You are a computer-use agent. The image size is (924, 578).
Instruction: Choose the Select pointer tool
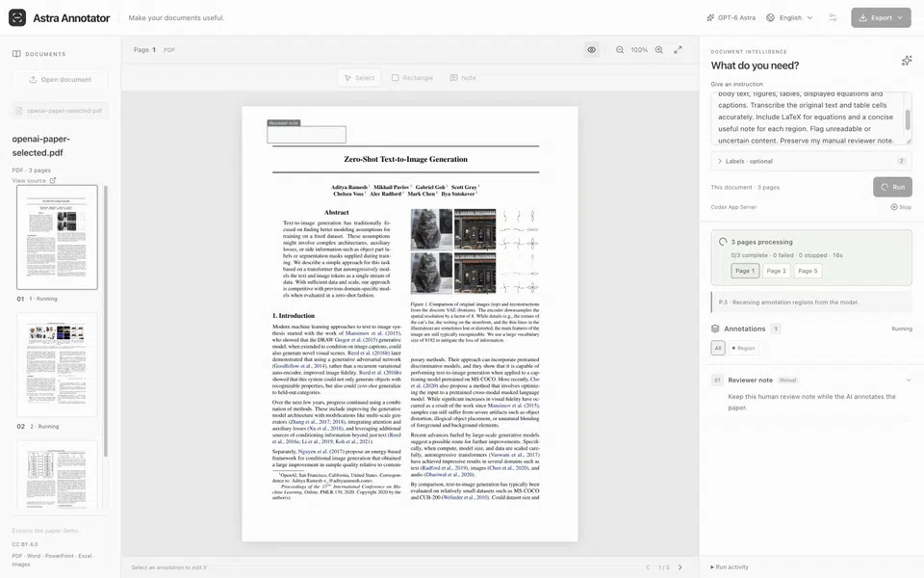[x=359, y=78]
